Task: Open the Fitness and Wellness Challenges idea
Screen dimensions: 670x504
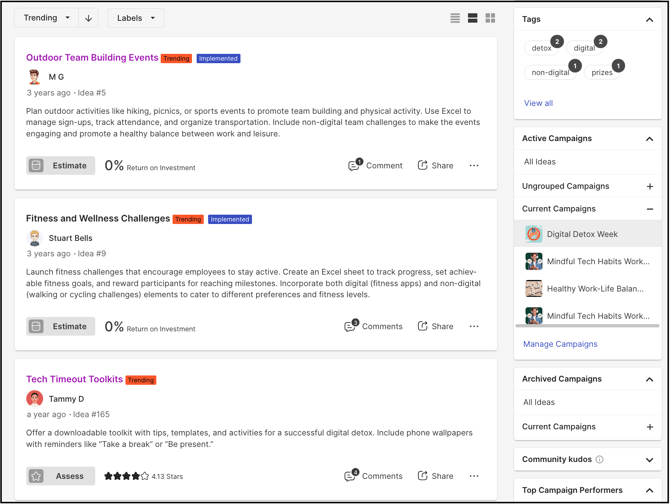Action: point(98,219)
